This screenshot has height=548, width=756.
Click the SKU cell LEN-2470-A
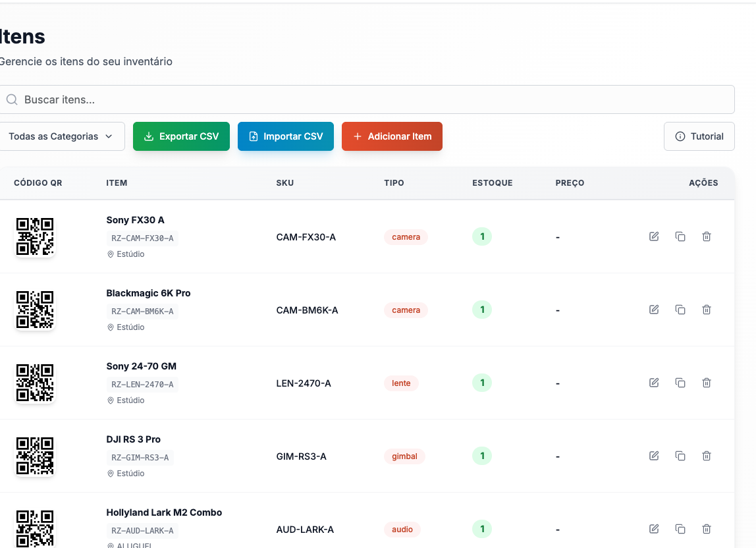click(x=304, y=383)
